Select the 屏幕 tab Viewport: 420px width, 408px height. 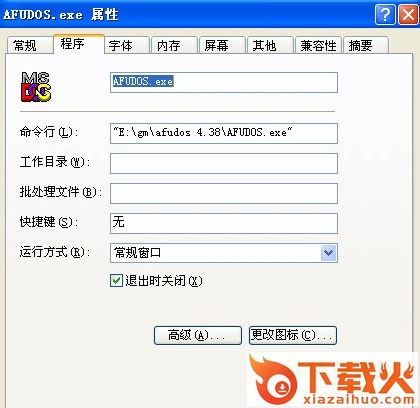click(222, 45)
